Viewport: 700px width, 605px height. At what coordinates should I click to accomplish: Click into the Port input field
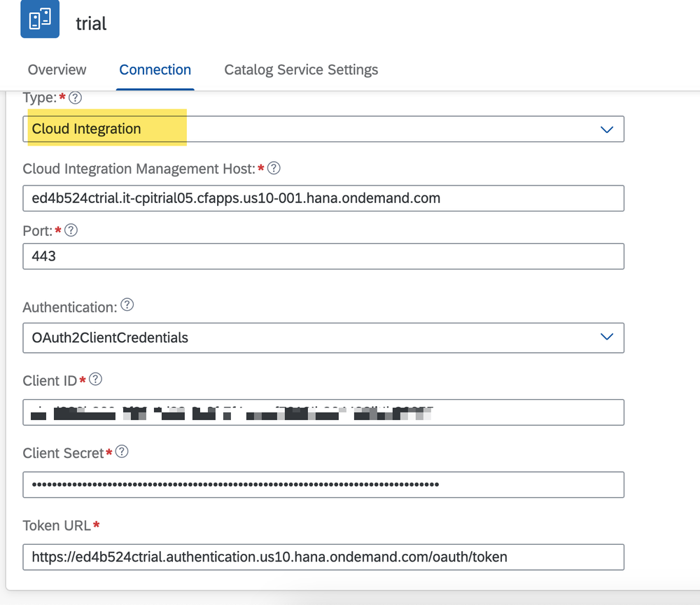(323, 256)
